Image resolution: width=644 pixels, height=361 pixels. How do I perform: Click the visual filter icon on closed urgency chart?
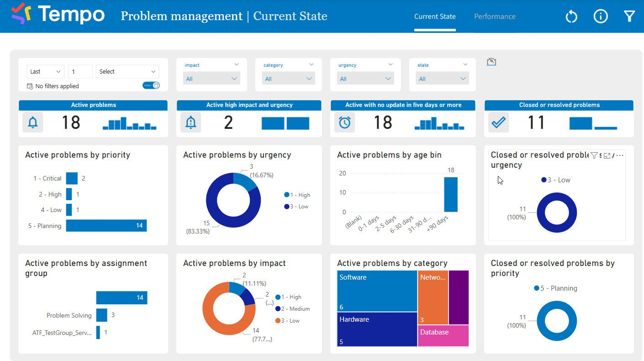click(594, 156)
